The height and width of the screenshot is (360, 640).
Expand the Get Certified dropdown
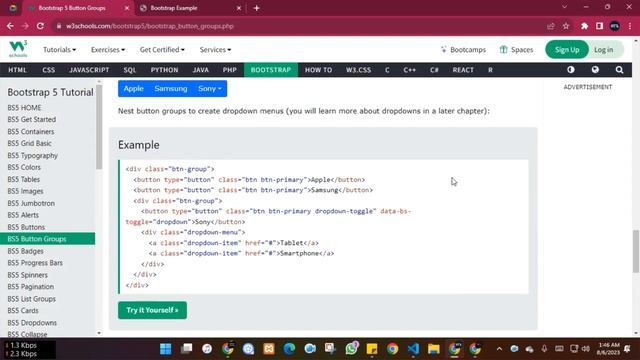(162, 49)
